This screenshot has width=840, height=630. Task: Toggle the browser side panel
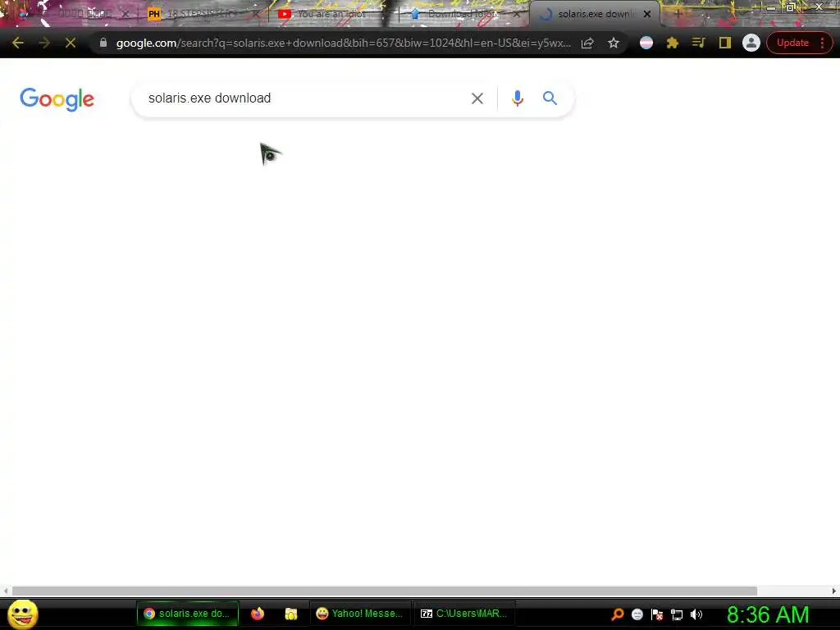point(725,43)
